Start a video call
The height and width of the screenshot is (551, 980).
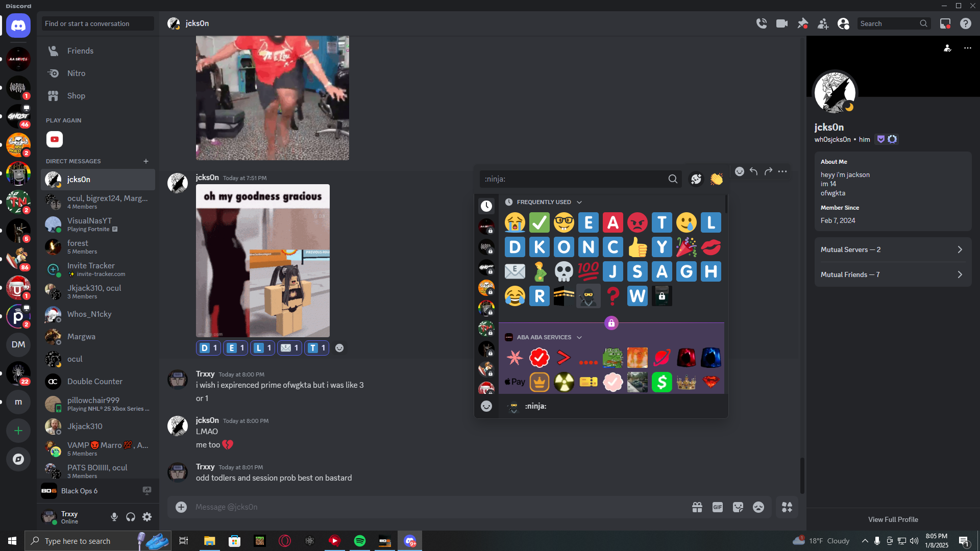click(x=782, y=23)
